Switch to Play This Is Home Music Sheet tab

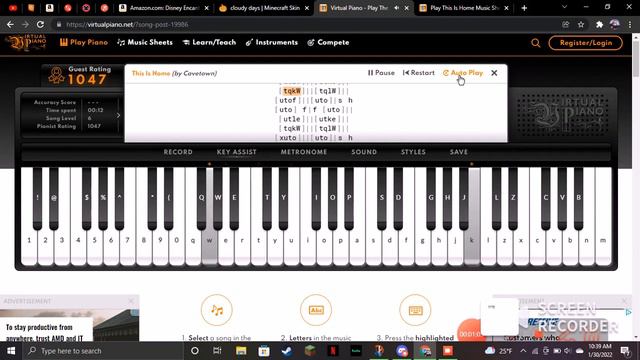tap(464, 8)
